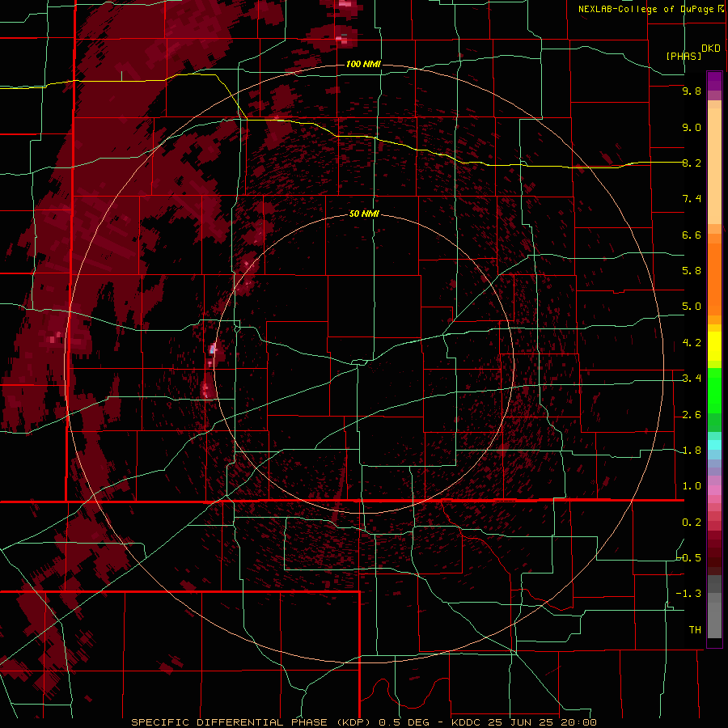
Task: Click the 8.2 value on the legend
Action: point(692,163)
